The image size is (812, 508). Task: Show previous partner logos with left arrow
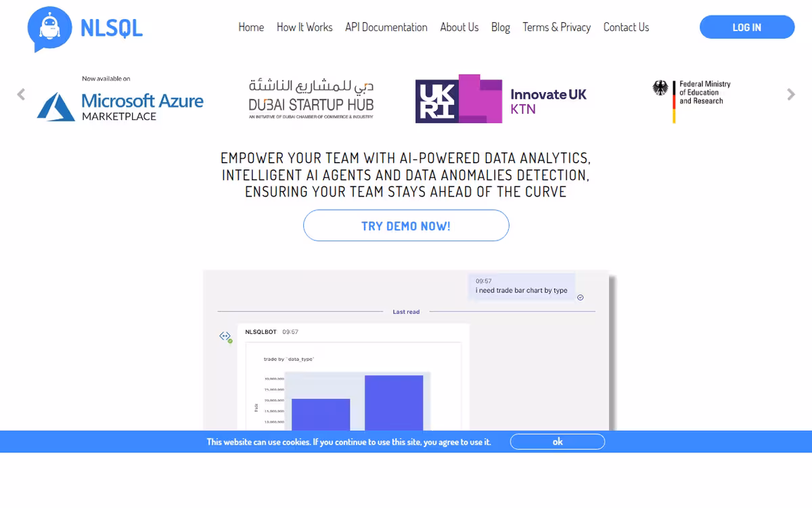click(21, 94)
